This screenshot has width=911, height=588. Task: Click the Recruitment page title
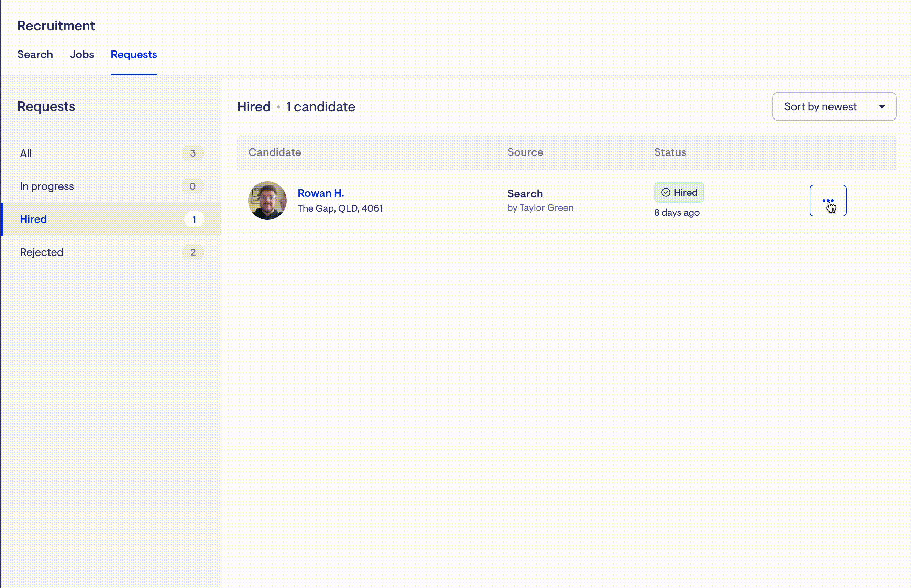(x=56, y=25)
